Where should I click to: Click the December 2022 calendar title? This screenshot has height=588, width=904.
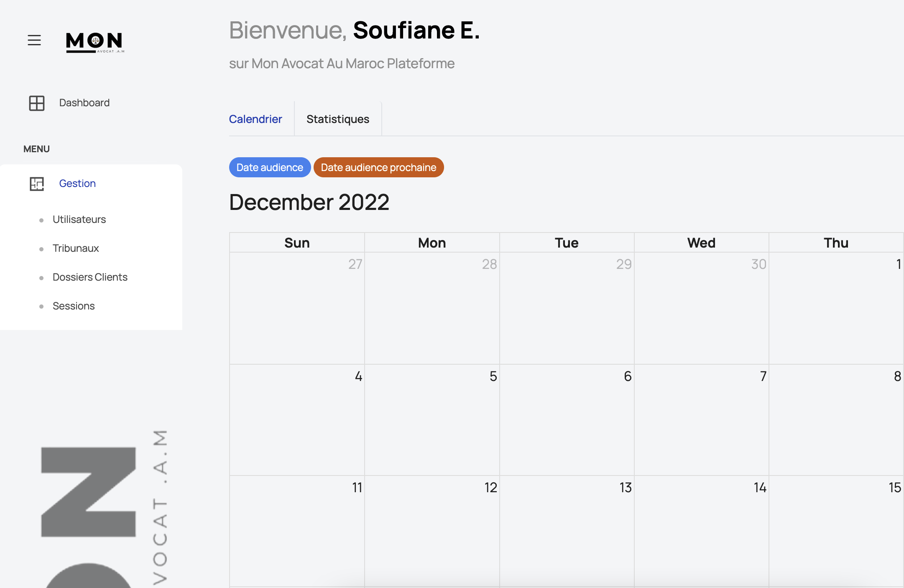tap(309, 202)
